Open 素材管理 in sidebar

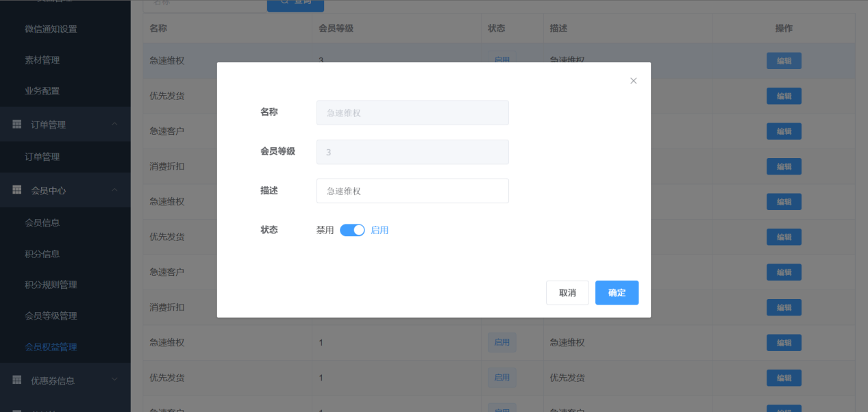pyautogui.click(x=42, y=60)
